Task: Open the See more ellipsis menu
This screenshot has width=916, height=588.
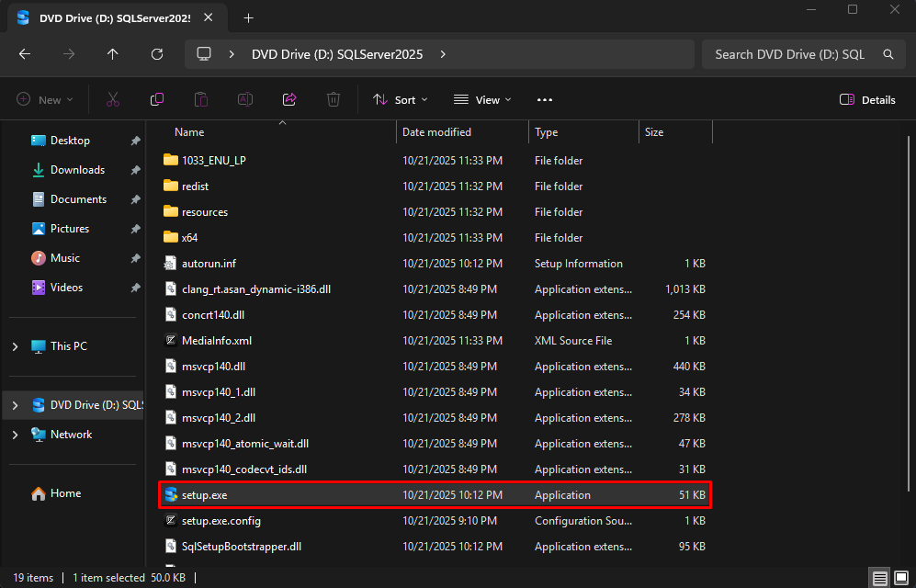Action: coord(545,100)
